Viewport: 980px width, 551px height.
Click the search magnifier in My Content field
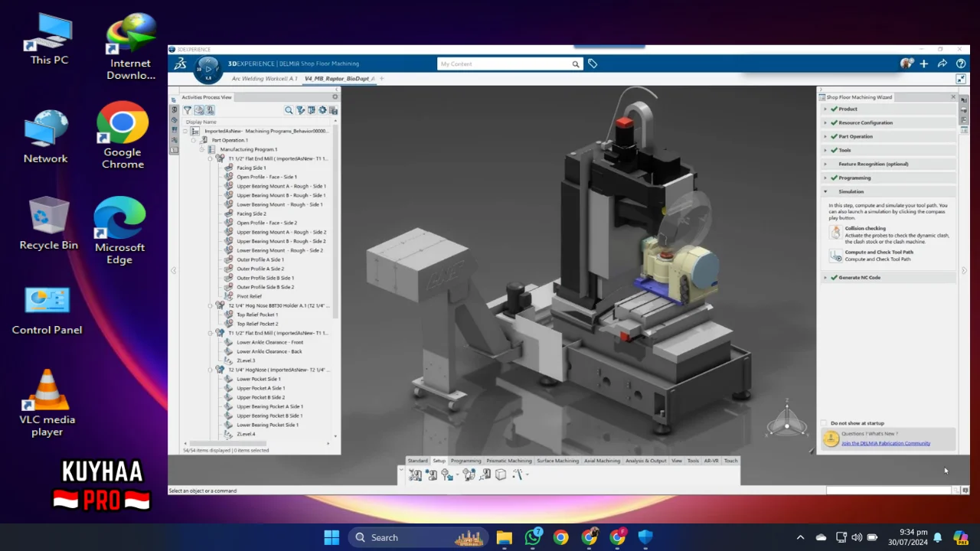tap(576, 64)
